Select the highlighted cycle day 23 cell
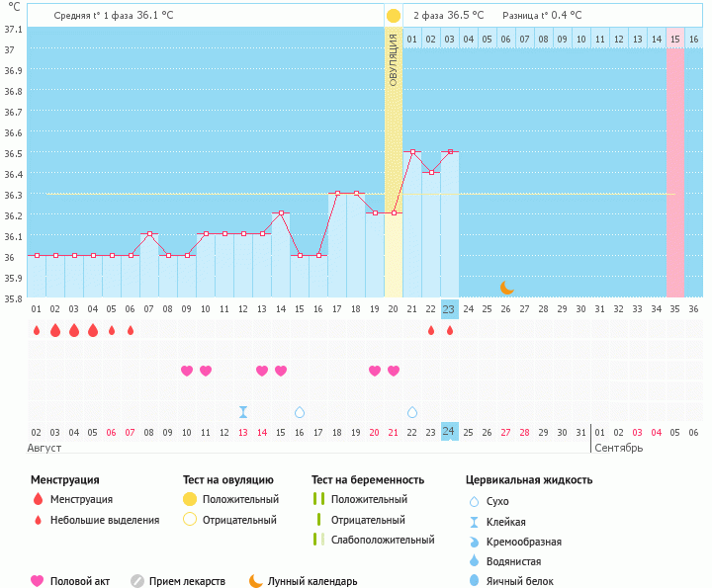Screen dimensions: 712x588 tap(449, 309)
